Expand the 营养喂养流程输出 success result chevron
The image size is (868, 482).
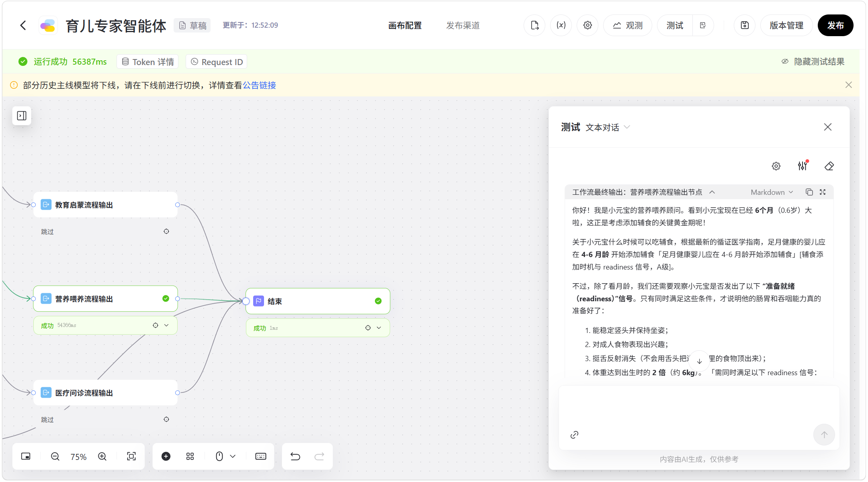click(x=166, y=325)
